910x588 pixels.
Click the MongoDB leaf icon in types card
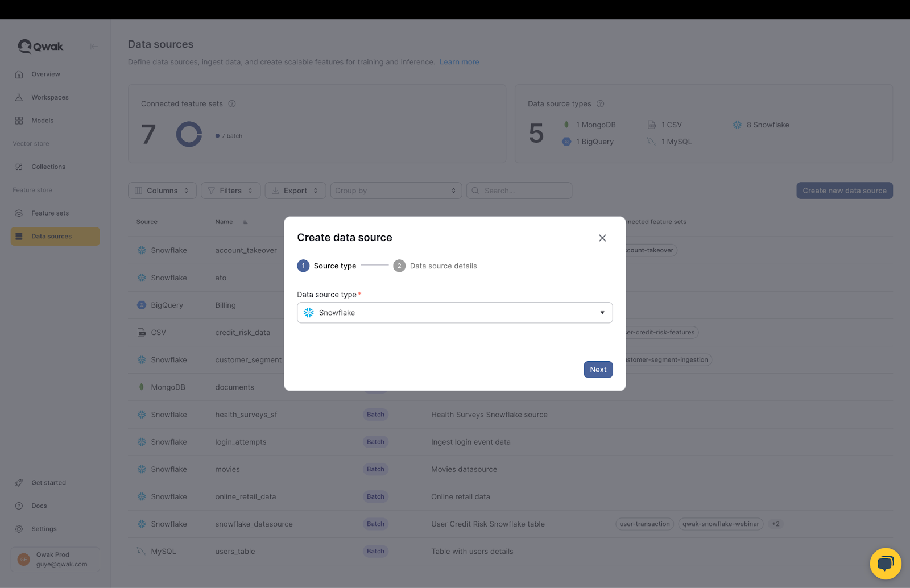566,125
